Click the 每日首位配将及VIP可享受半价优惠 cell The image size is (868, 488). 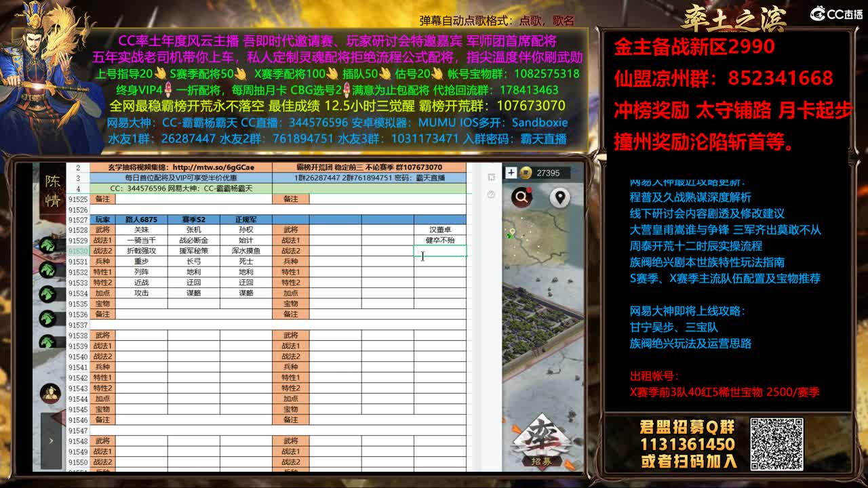coord(181,178)
